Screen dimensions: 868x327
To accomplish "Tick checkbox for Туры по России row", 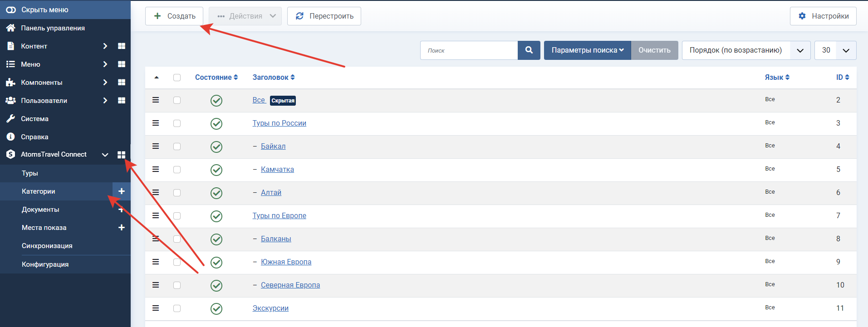I will click(177, 123).
